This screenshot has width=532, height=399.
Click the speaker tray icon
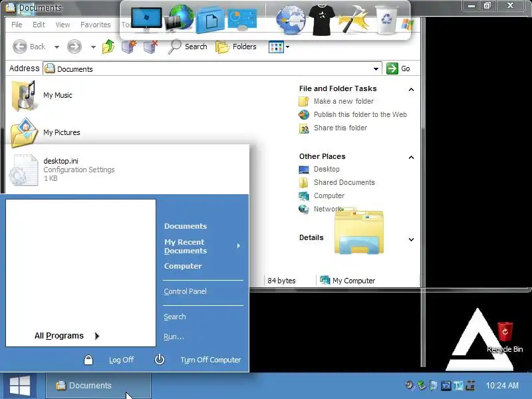click(x=410, y=386)
